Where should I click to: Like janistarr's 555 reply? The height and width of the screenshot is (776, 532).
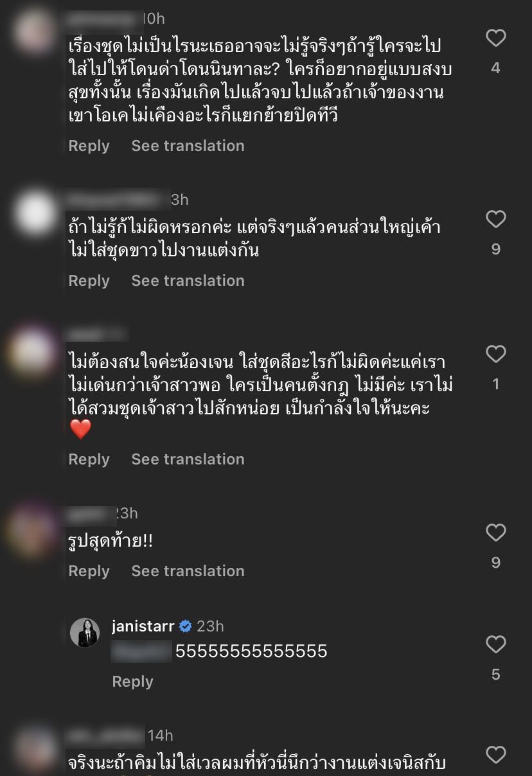click(x=495, y=644)
